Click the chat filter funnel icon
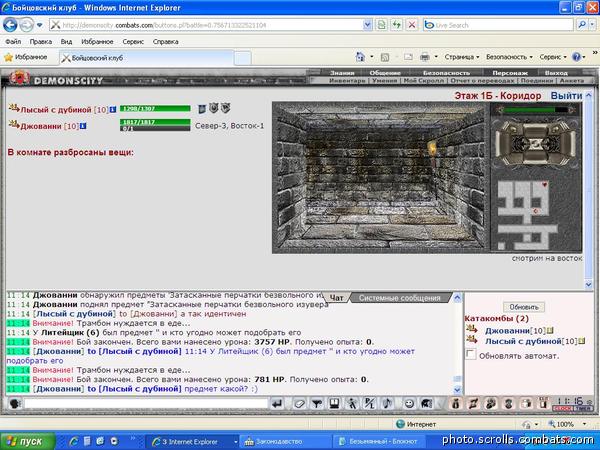This screenshot has height=450, width=600. [317, 403]
